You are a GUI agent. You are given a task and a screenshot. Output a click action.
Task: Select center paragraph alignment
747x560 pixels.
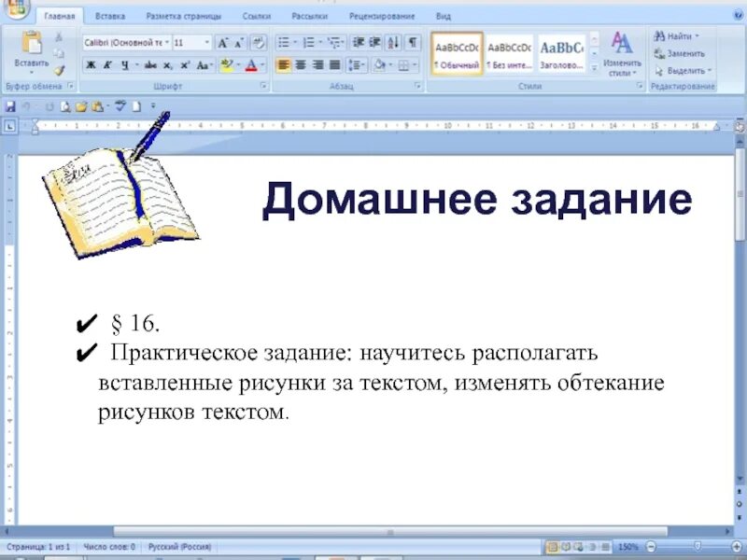tap(300, 64)
